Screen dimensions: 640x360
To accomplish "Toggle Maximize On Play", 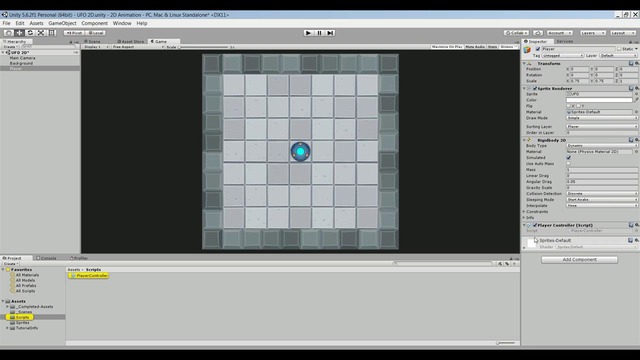I will 447,47.
